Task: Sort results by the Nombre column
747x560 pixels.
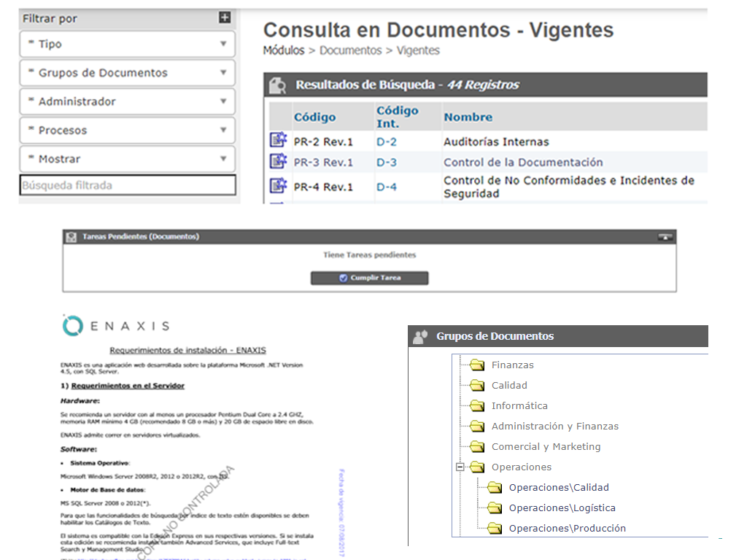Action: point(468,117)
